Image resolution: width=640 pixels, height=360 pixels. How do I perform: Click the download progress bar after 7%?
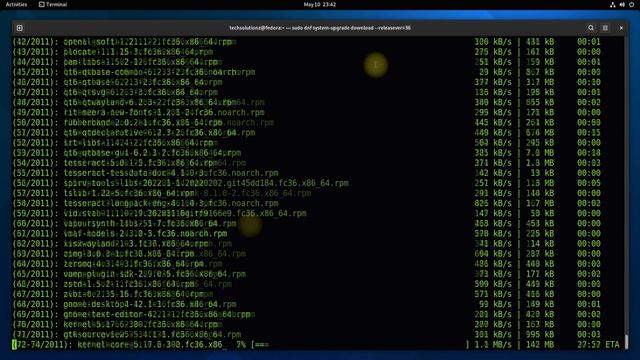point(360,345)
